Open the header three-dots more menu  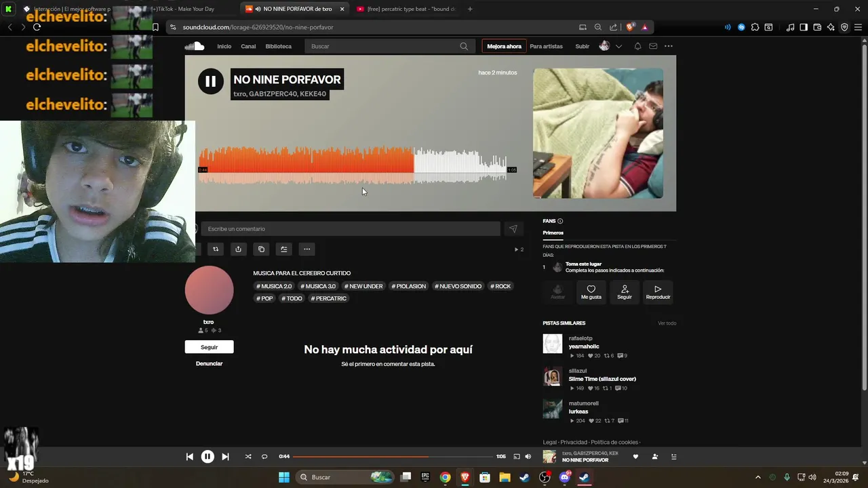pos(669,46)
